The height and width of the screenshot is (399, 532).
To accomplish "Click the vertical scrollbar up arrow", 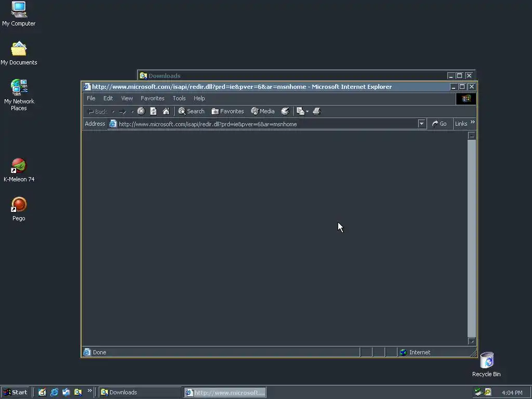I will click(x=472, y=136).
